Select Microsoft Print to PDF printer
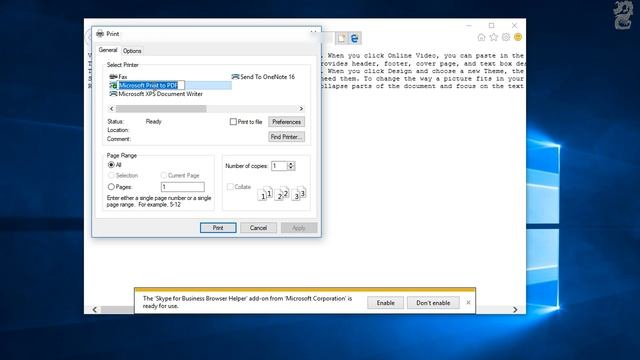Screen dimensions: 640x360 (147, 85)
